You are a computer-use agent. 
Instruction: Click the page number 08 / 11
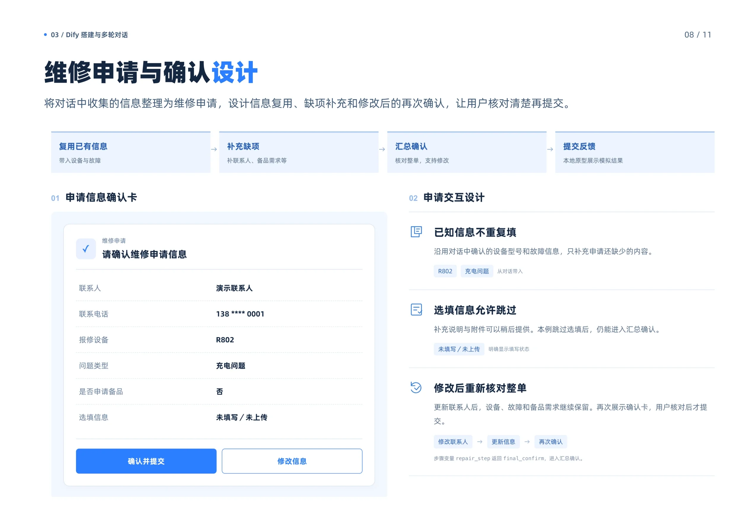[x=698, y=35]
